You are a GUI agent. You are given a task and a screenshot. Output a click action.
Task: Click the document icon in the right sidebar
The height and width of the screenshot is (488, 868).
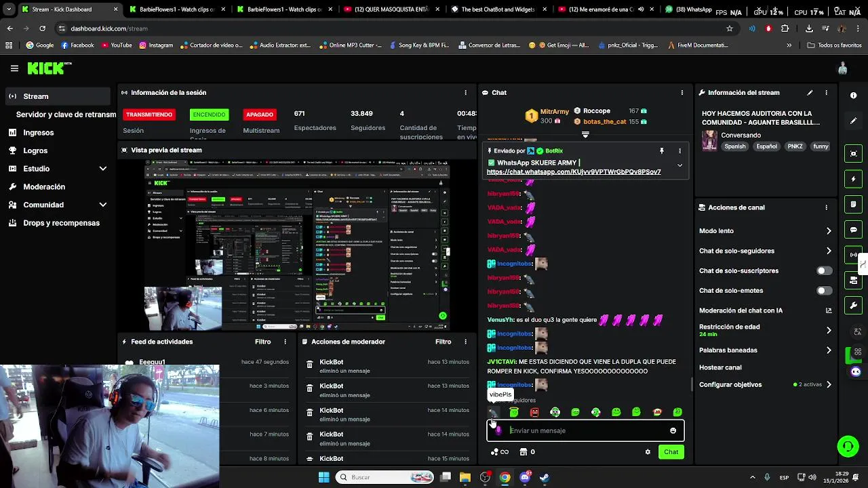854,204
